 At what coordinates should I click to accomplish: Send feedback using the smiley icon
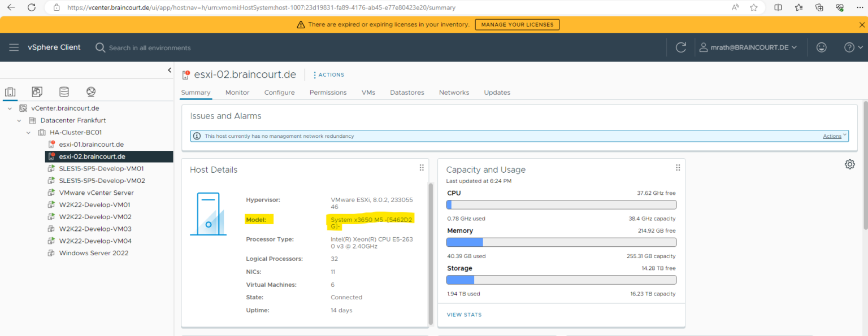click(x=821, y=47)
